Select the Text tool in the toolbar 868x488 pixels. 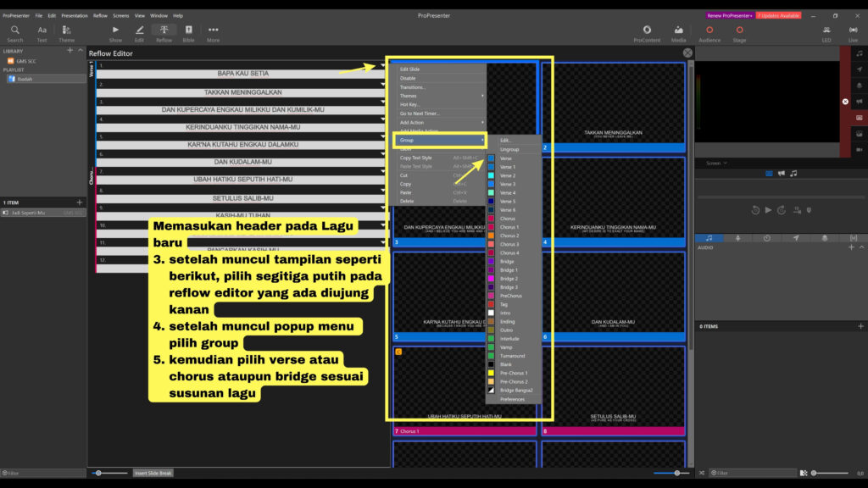point(42,33)
